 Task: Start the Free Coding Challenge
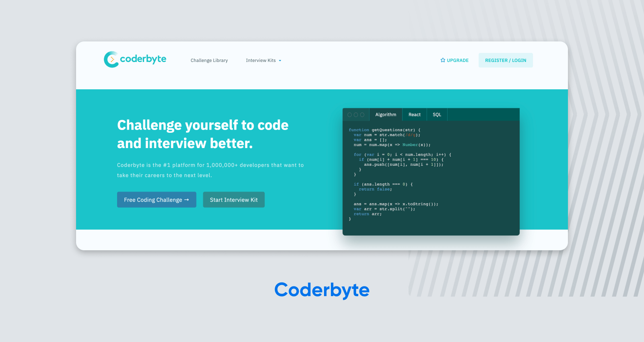(157, 200)
